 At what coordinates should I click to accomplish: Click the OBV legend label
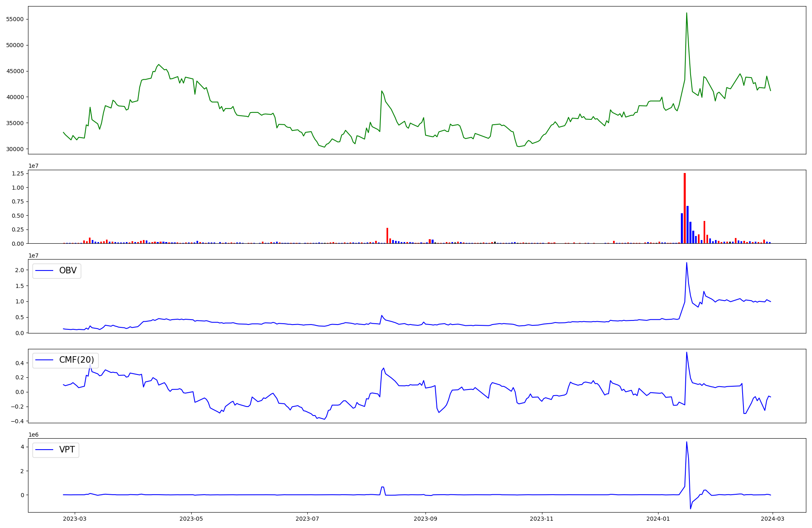coord(68,270)
